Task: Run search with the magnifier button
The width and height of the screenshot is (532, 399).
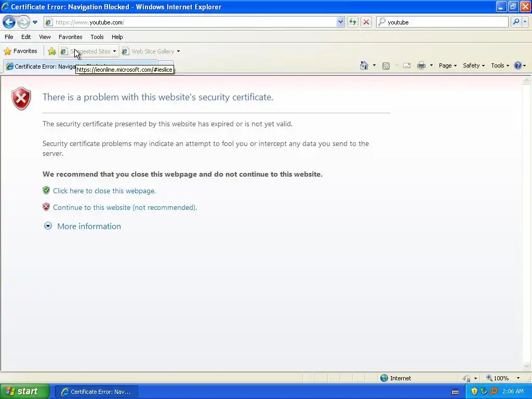Action: [x=516, y=22]
